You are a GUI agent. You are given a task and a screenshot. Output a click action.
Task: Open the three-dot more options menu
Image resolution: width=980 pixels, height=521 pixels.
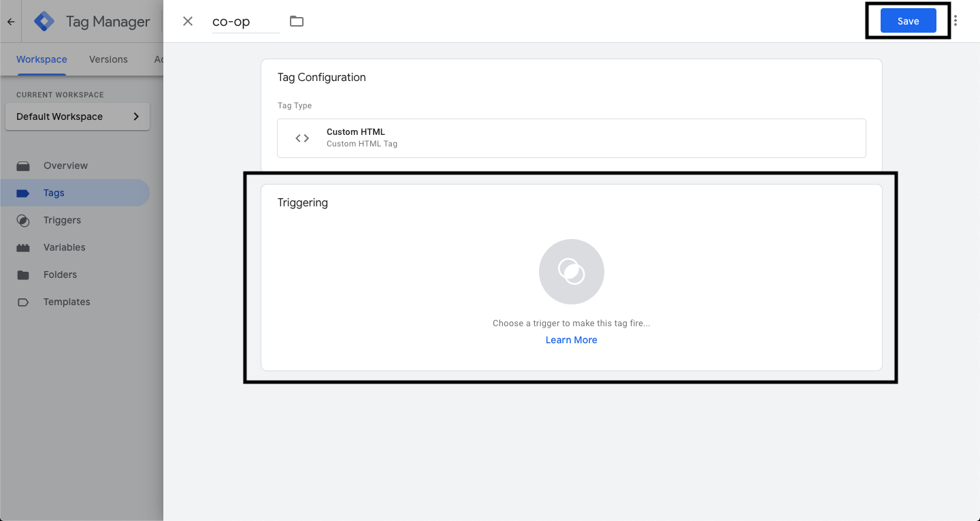point(955,21)
